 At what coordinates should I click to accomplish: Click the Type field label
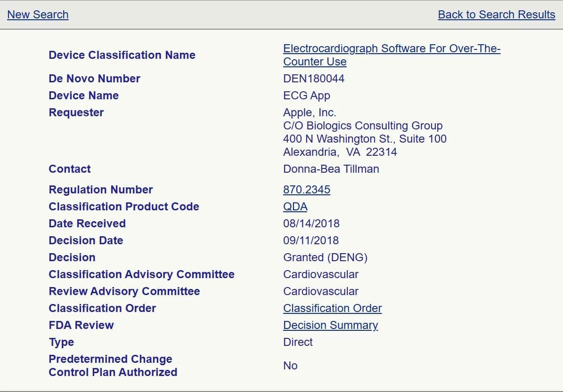tap(61, 343)
